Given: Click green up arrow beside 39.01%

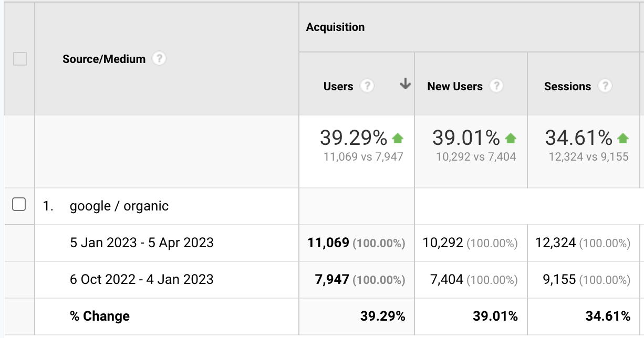Looking at the screenshot, I should (x=510, y=139).
